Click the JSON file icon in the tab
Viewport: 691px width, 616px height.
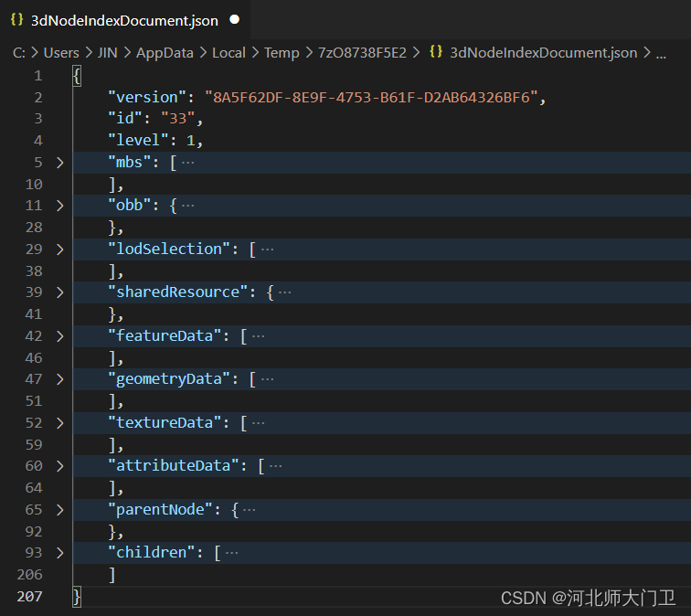pyautogui.click(x=16, y=19)
